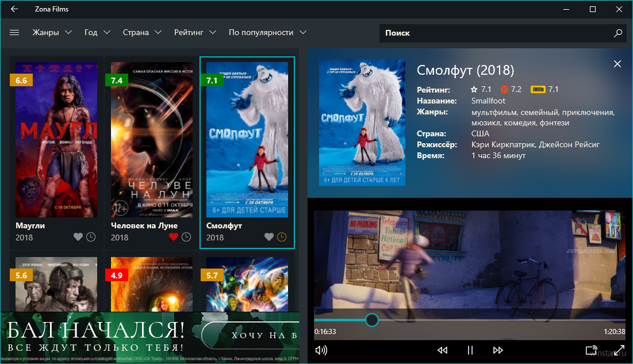Viewport: 633px width, 364px height.
Task: Fast-forward the video playback
Action: 498,350
